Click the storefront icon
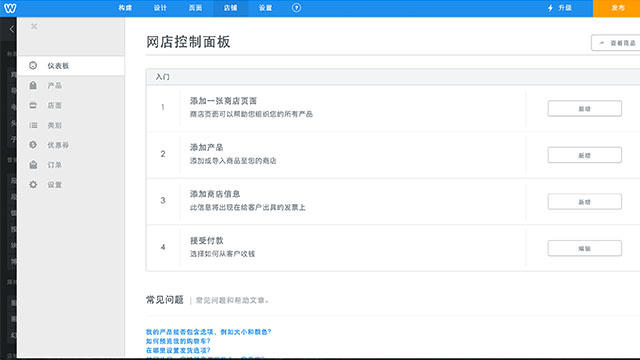The image size is (640, 360). (x=33, y=105)
